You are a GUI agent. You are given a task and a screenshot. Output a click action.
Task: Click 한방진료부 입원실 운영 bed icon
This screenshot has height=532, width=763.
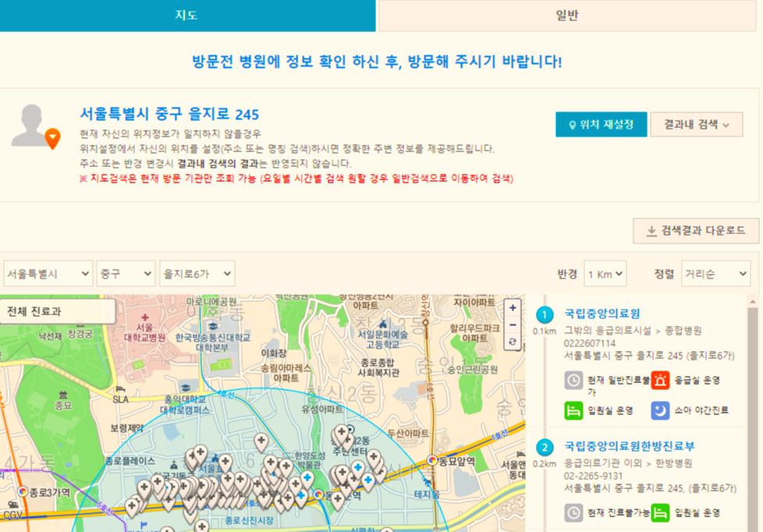pos(660,512)
